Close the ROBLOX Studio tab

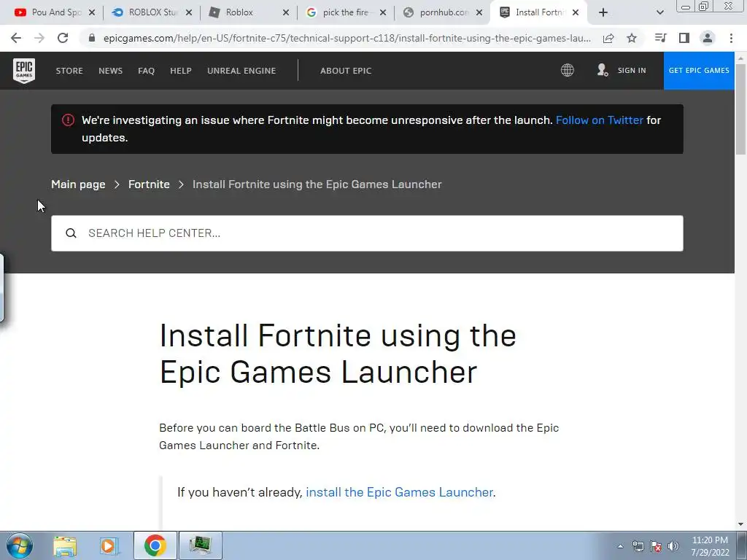pyautogui.click(x=189, y=12)
